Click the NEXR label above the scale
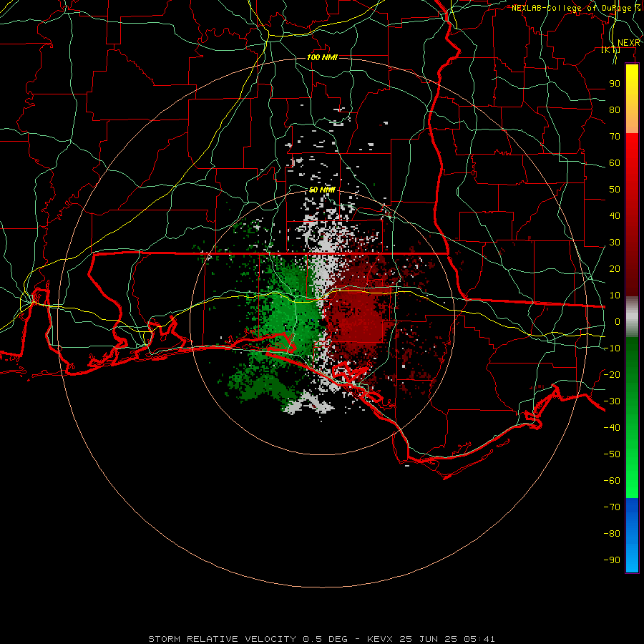Image resolution: width=644 pixels, height=644 pixels. (629, 43)
